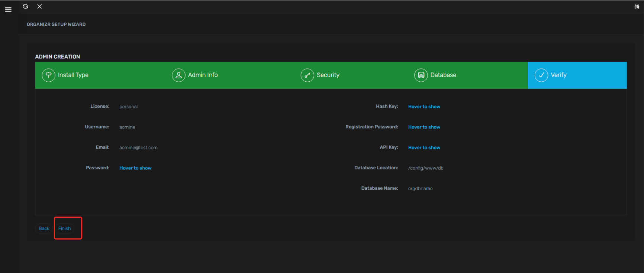Screen dimensions: 644x273
Task: Click the Finish button
Action: tap(64, 228)
